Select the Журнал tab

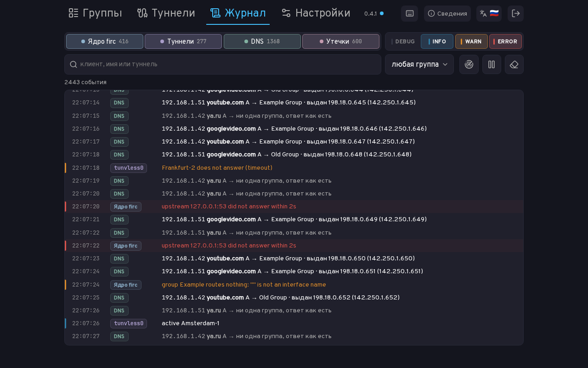click(x=238, y=13)
